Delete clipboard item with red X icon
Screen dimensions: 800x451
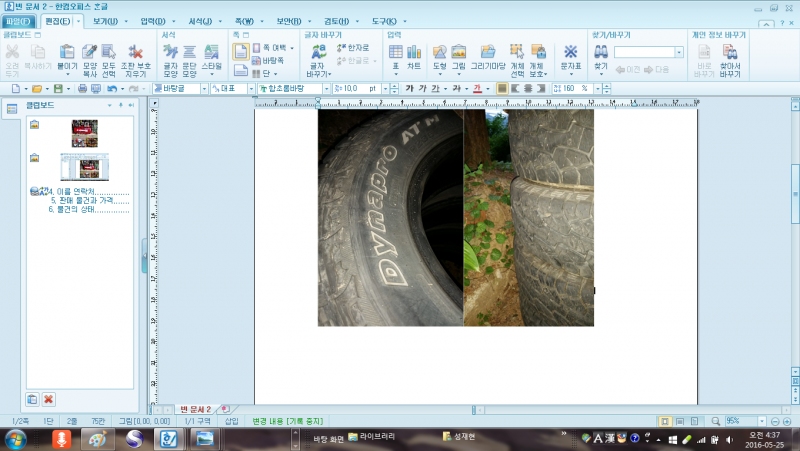[x=48, y=399]
